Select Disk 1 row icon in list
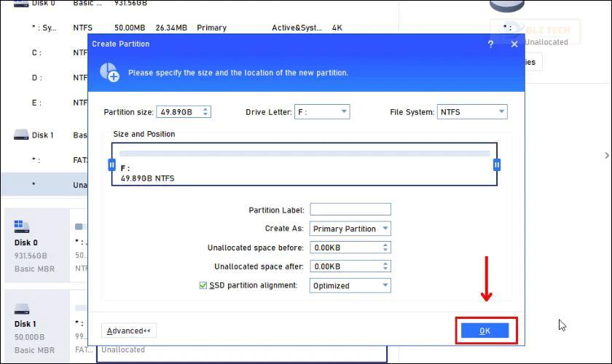612x364 pixels. coord(21,135)
